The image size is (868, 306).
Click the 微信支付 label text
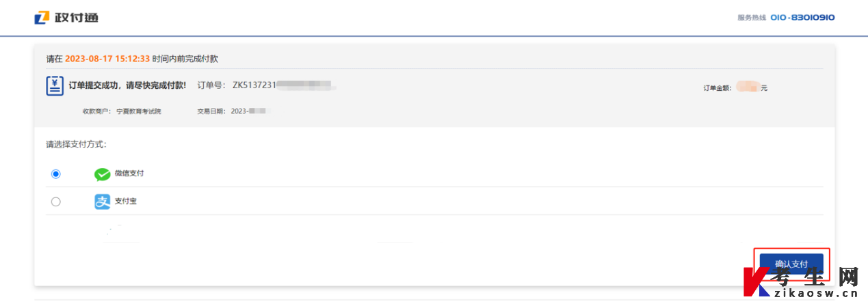(x=129, y=173)
